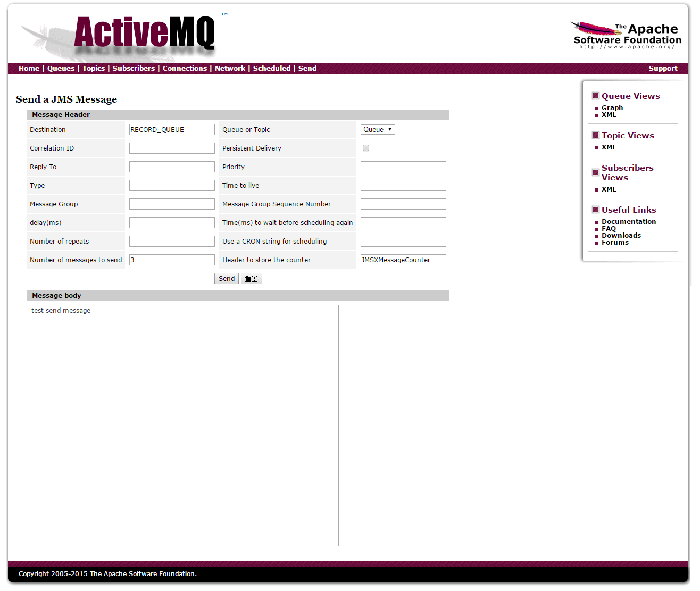This screenshot has height=591, width=700.
Task: Click the Destination field containing RECORD_QUEUE
Action: pos(172,129)
